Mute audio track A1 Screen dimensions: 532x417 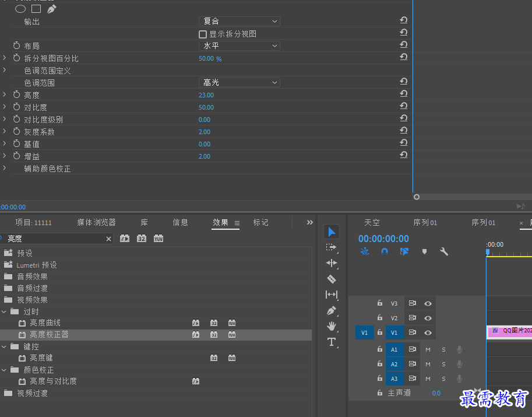coord(428,350)
